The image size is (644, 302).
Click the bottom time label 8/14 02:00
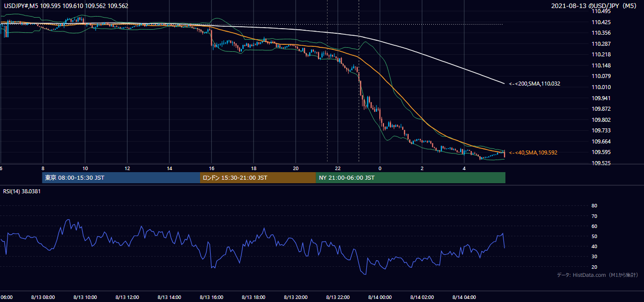click(x=422, y=297)
